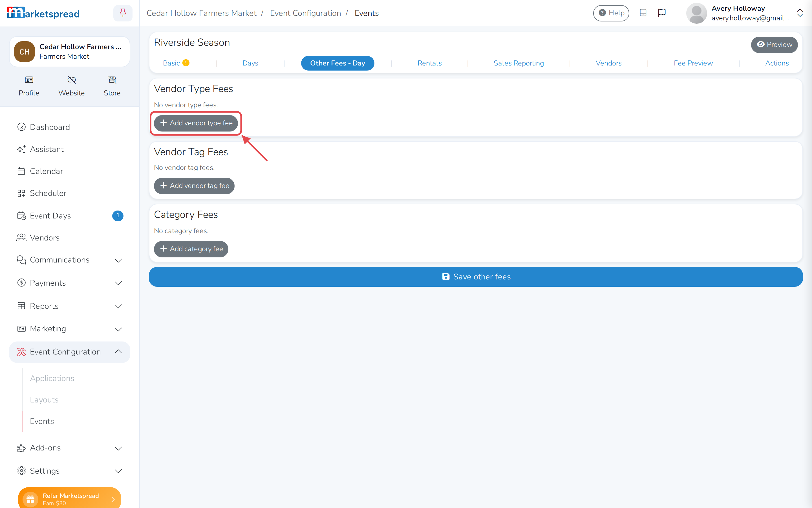Click the Basic tab warning icon
812x508 pixels.
pos(186,63)
